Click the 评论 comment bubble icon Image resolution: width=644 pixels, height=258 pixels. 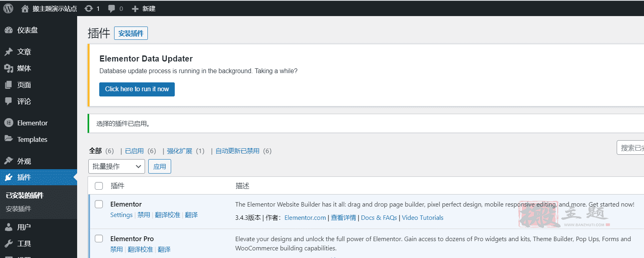8,101
